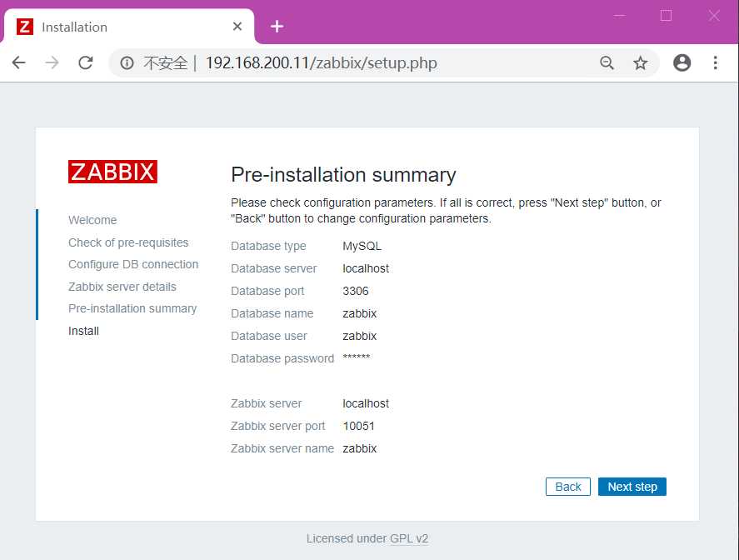739x560 pixels.
Task: Open the site info (not secure) icon
Action: tap(127, 62)
